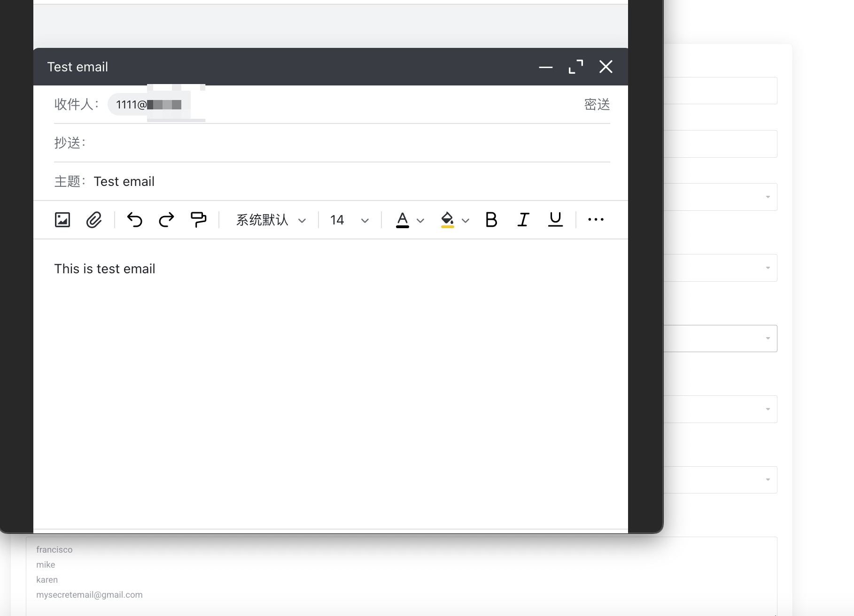The image size is (854, 616).
Task: Toggle italic formatting
Action: pos(523,220)
